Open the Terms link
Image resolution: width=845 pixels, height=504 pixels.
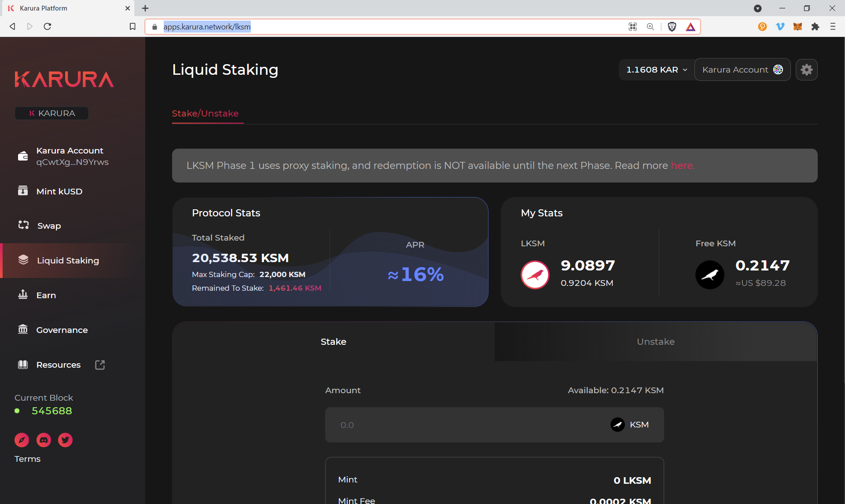click(27, 459)
